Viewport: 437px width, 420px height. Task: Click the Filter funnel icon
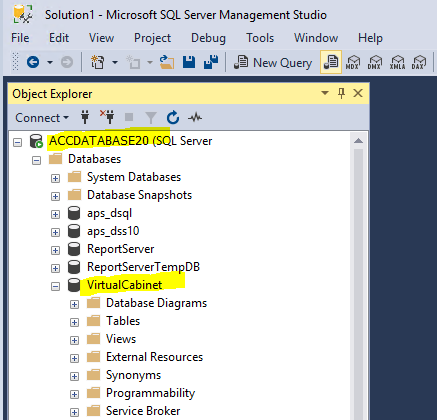(x=151, y=118)
